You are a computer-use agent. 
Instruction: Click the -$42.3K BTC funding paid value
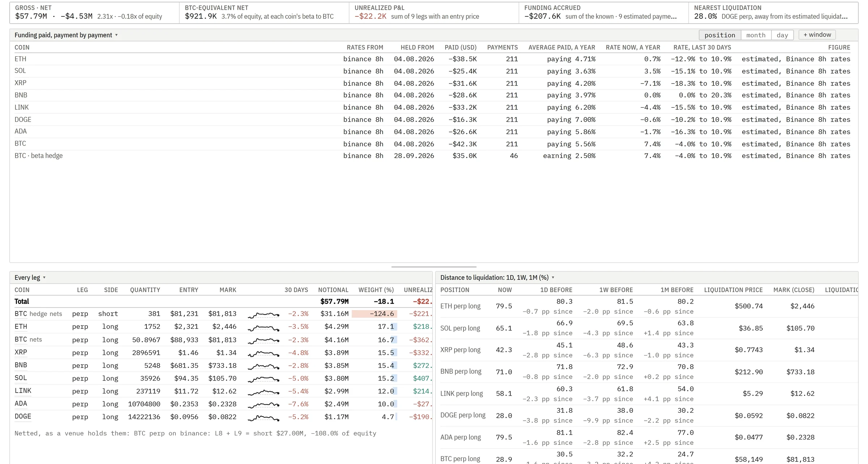[x=462, y=144]
